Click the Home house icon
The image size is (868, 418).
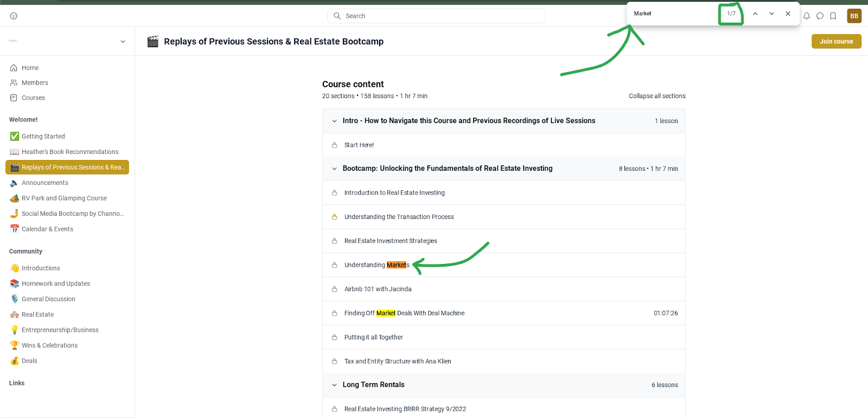(14, 68)
